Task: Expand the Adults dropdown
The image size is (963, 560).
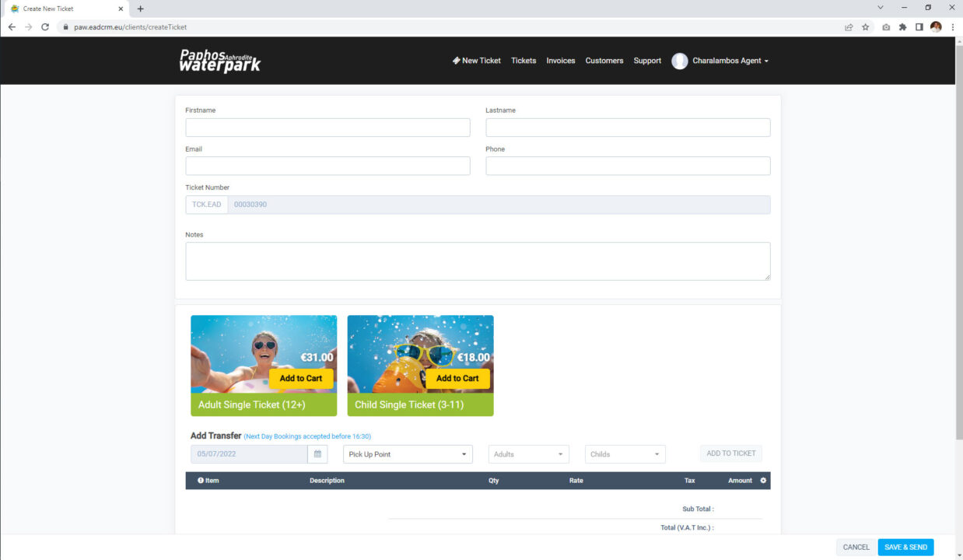Action: pyautogui.click(x=529, y=454)
